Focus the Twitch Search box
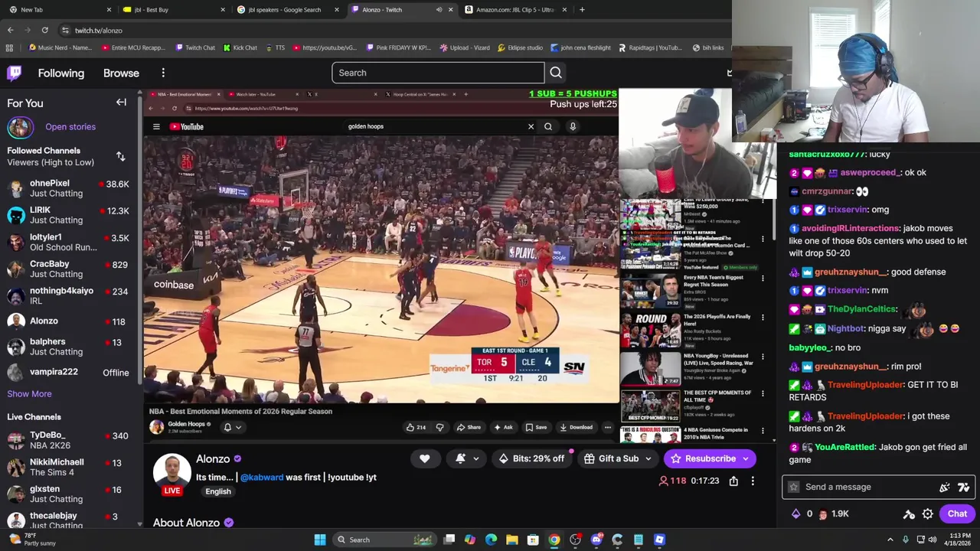This screenshot has height=551, width=980. point(438,73)
